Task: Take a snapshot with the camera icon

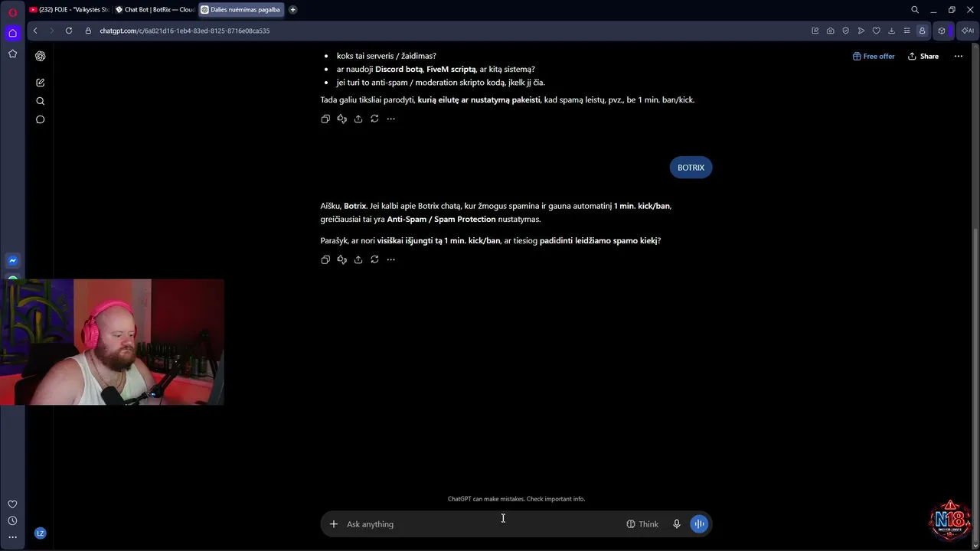Action: pos(831,31)
